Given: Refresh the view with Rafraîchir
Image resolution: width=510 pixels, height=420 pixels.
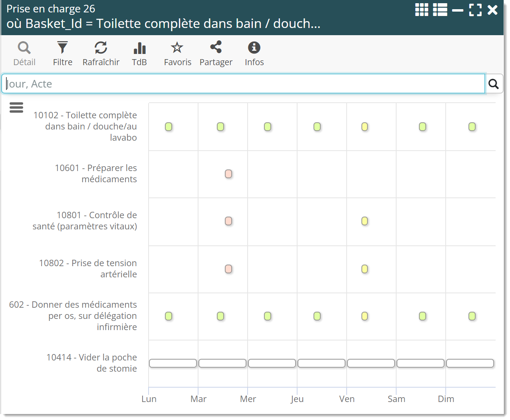Looking at the screenshot, I should [x=101, y=54].
